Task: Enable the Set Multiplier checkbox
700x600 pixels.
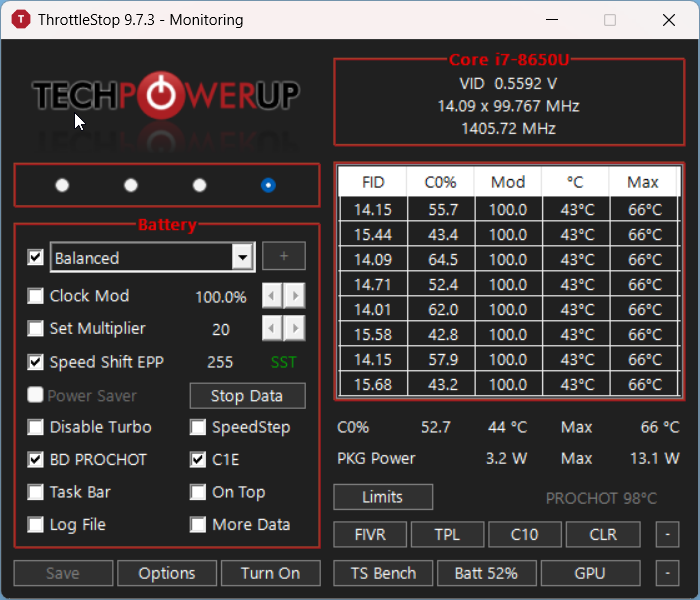Action: tap(35, 329)
